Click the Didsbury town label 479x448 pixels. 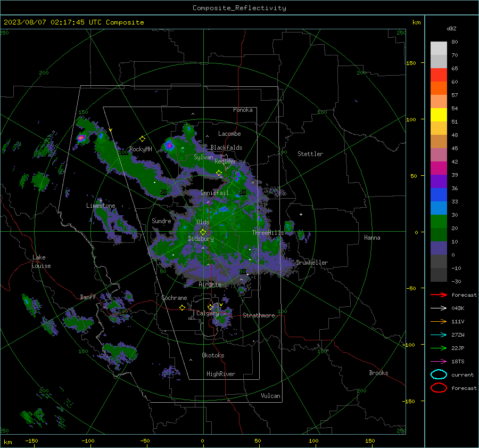pos(201,239)
